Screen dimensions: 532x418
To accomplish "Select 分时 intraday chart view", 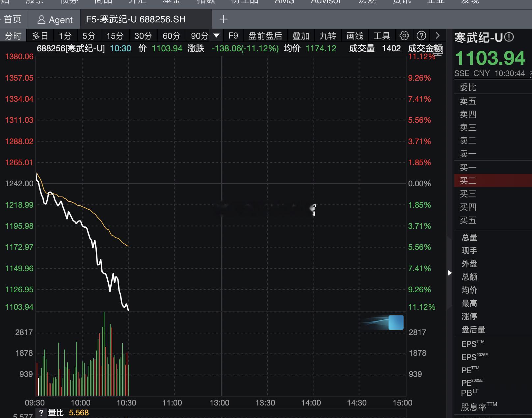I will (x=13, y=36).
